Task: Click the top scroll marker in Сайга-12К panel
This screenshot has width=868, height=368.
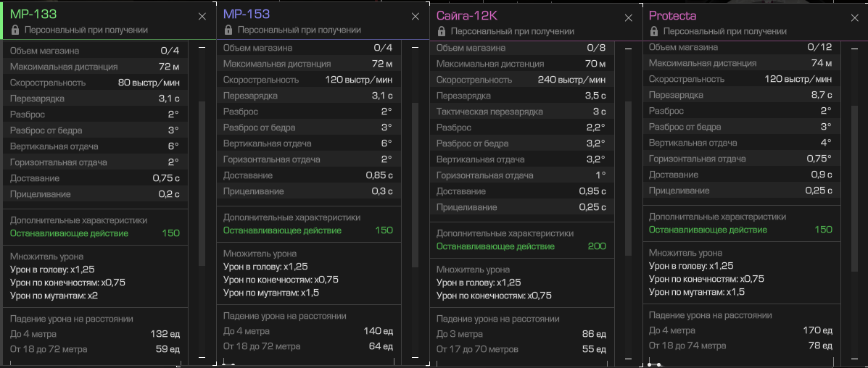Action: pyautogui.click(x=628, y=48)
